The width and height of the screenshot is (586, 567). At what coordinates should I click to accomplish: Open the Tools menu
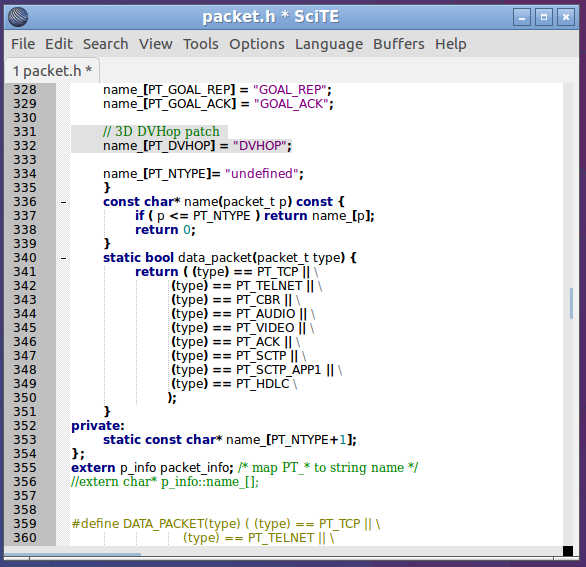pyautogui.click(x=201, y=44)
